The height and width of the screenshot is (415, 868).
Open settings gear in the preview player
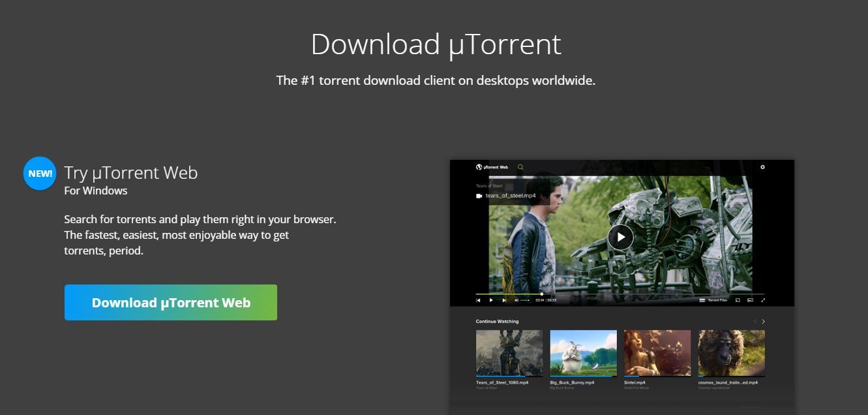pyautogui.click(x=762, y=167)
